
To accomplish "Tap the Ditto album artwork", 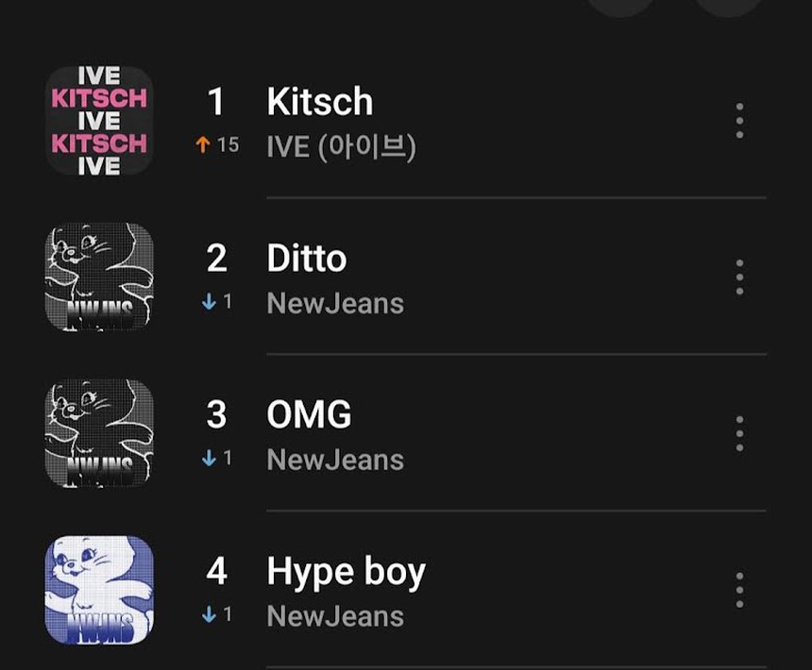I will click(x=99, y=276).
